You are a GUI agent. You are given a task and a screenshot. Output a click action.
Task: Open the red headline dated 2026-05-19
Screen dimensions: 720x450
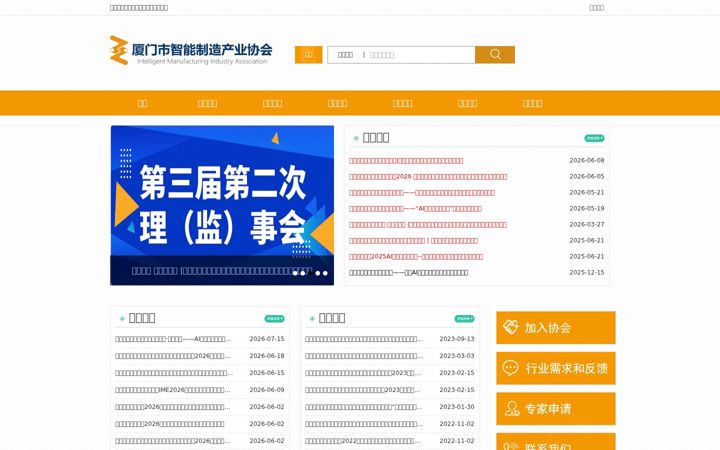coord(415,209)
